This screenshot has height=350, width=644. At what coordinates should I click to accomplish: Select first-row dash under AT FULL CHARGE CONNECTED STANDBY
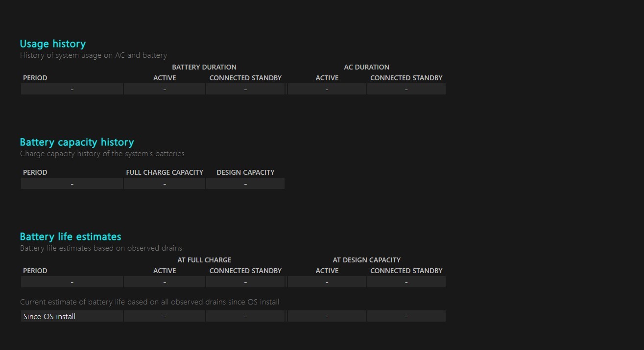tap(245, 282)
